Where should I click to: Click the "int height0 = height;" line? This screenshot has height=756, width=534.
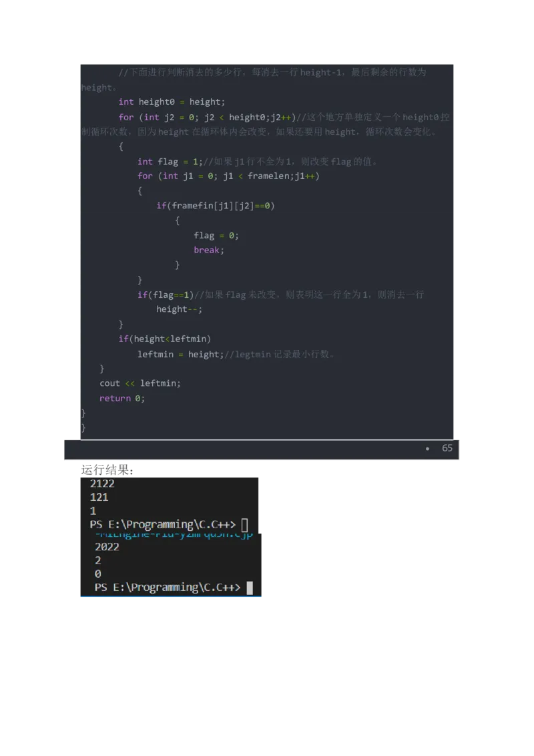(x=172, y=102)
